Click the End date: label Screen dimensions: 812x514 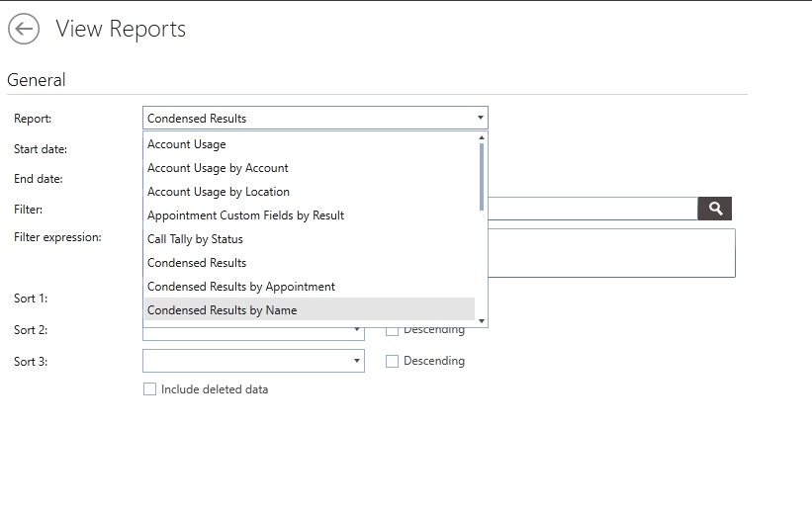[x=39, y=179]
